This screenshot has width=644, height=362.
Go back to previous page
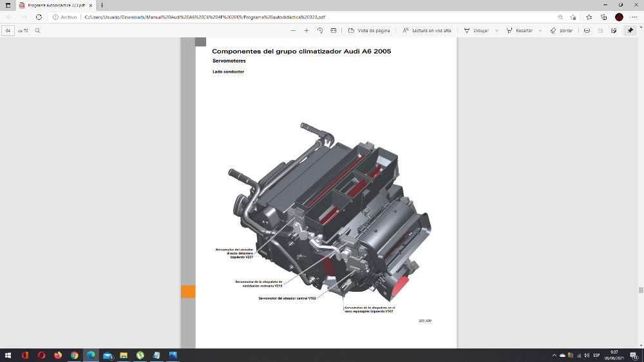point(10,17)
